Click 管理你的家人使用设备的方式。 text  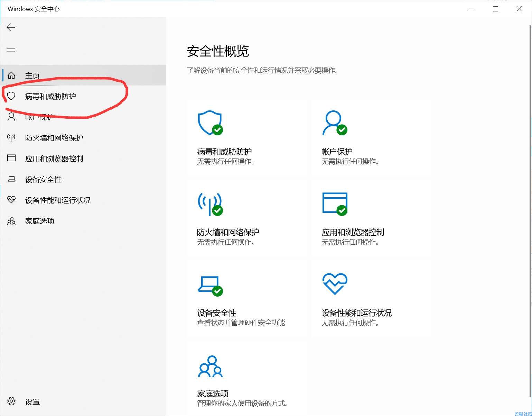(x=243, y=403)
